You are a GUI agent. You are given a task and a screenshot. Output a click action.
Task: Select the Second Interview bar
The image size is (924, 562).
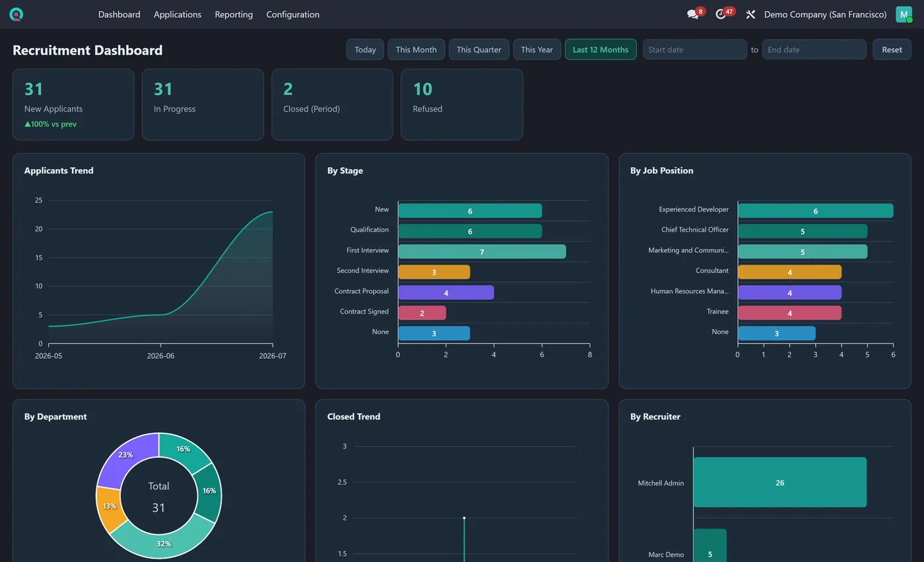tap(434, 272)
